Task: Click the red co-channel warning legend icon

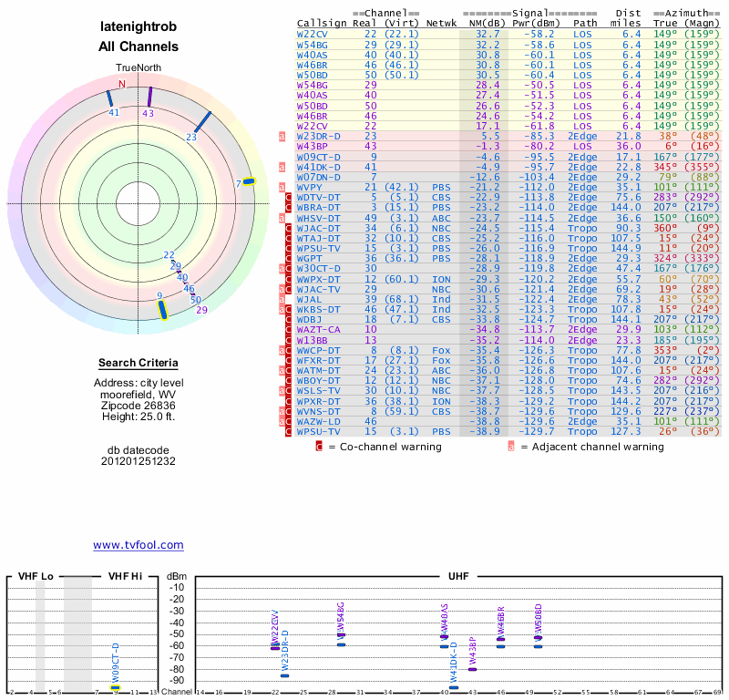Action: 319,447
